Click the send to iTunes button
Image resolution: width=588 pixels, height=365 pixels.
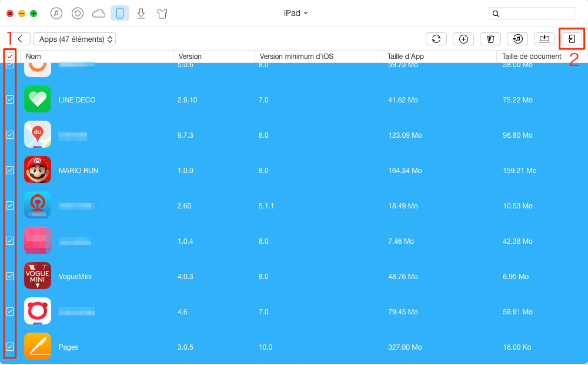click(517, 39)
